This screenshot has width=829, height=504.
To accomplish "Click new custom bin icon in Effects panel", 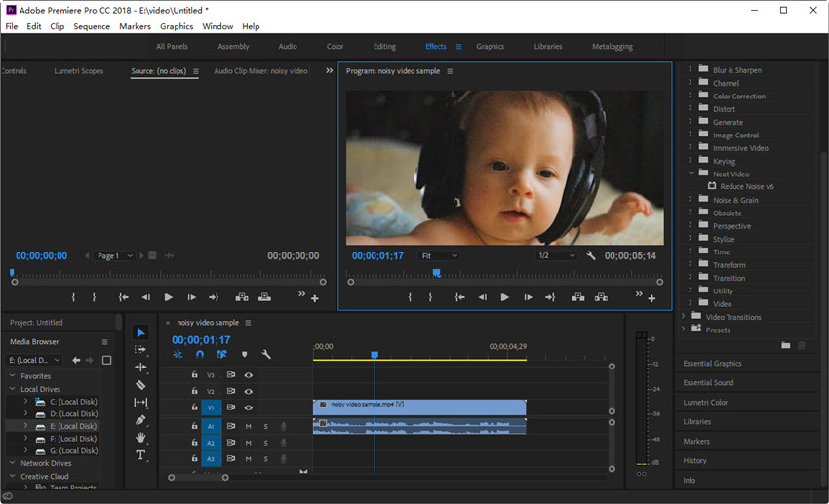I will pos(786,345).
